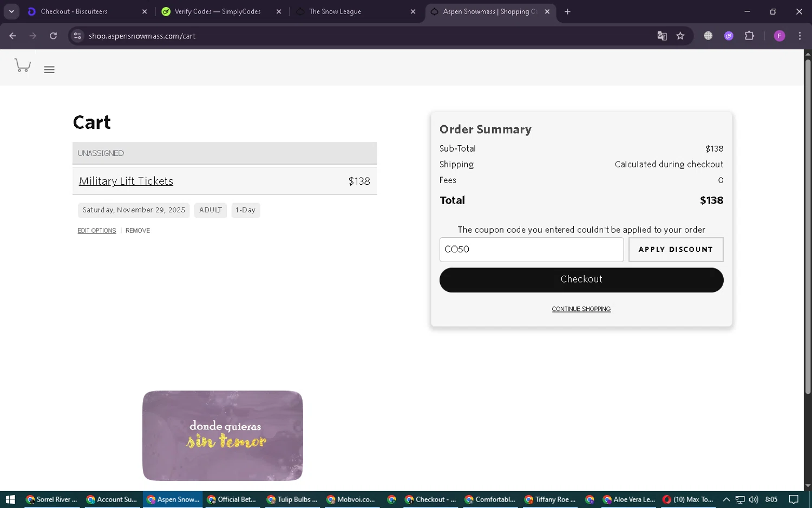The image size is (812, 508).
Task: Open the purple extension icon
Action: (x=729, y=36)
